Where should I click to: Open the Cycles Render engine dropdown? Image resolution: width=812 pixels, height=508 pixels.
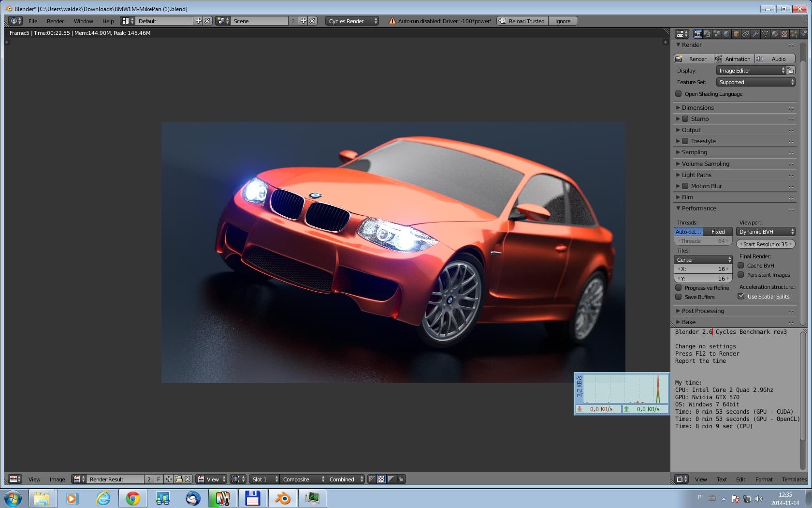pyautogui.click(x=352, y=21)
